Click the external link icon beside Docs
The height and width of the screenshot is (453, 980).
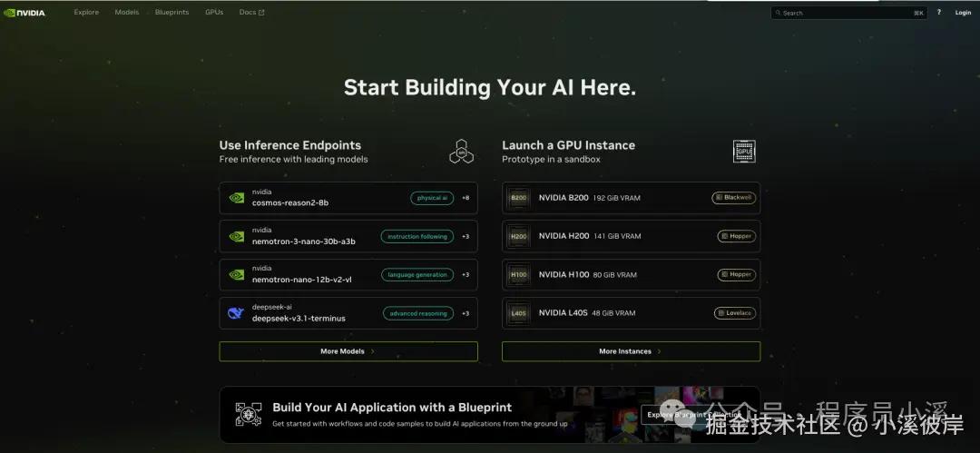tap(261, 13)
